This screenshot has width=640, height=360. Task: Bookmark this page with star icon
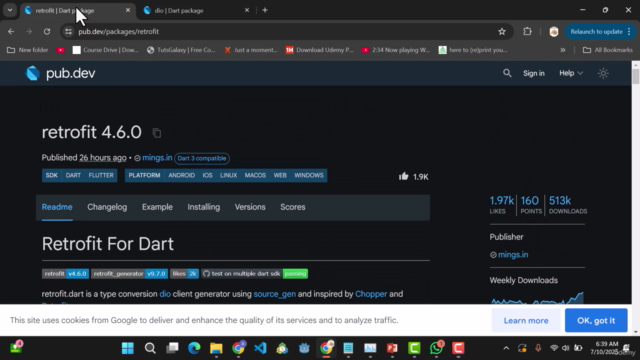point(502,31)
